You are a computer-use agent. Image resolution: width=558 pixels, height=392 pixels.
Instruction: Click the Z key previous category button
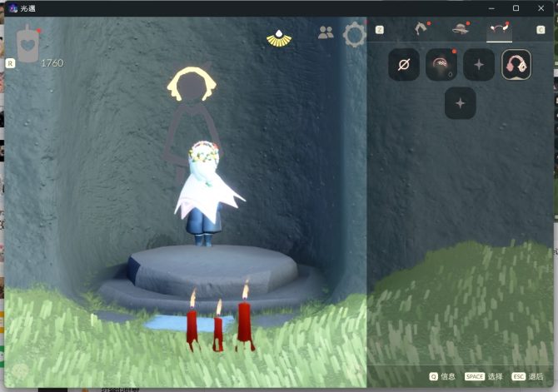(x=380, y=30)
